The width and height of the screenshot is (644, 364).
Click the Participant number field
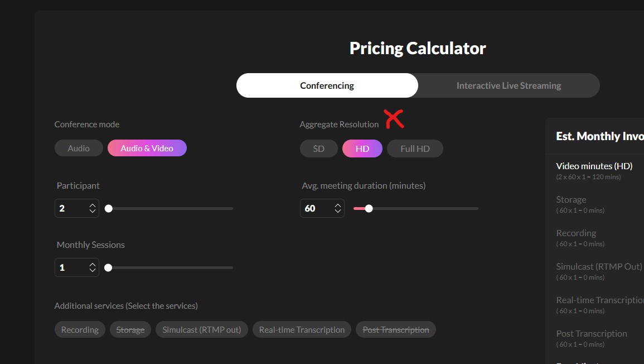(71, 208)
